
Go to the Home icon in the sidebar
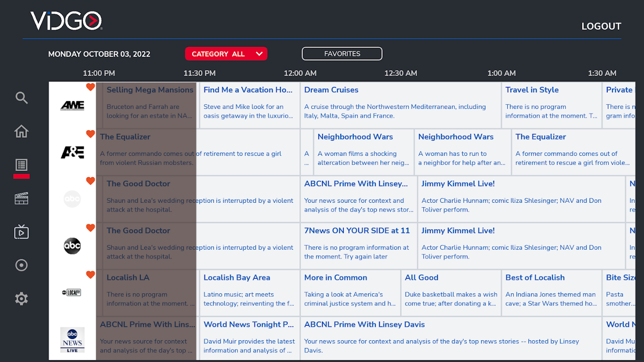point(21,131)
